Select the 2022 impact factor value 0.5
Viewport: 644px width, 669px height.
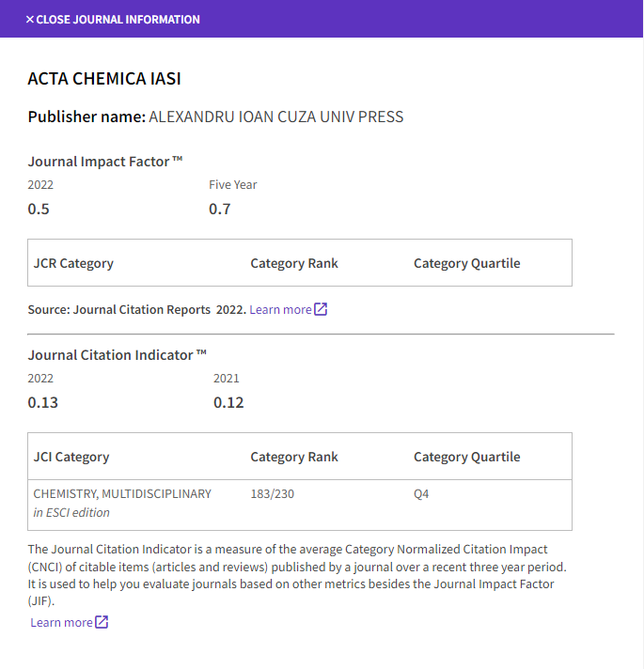point(39,209)
